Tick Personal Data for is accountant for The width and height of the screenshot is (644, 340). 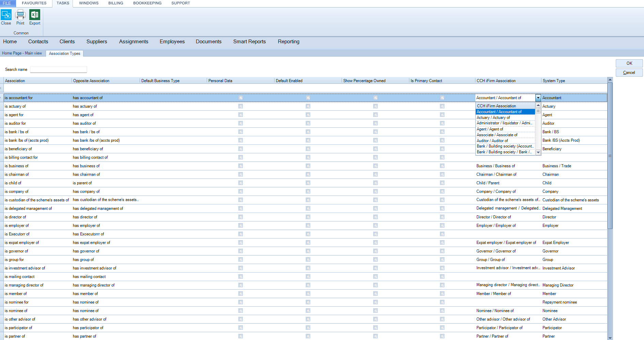click(x=241, y=98)
